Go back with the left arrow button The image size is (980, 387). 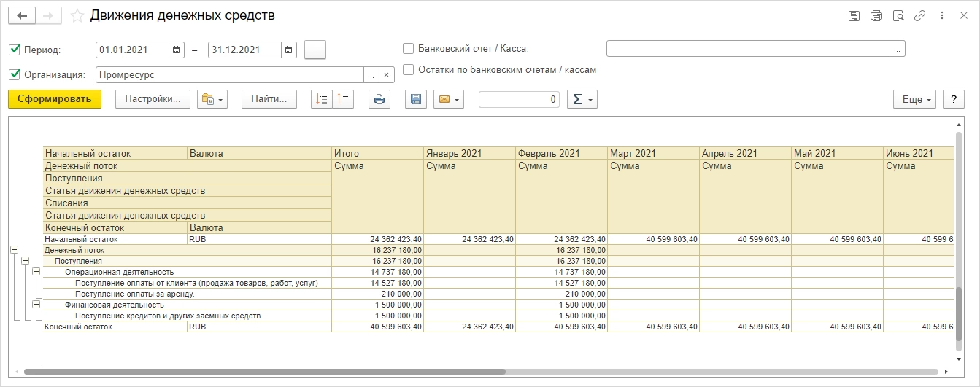(x=22, y=15)
